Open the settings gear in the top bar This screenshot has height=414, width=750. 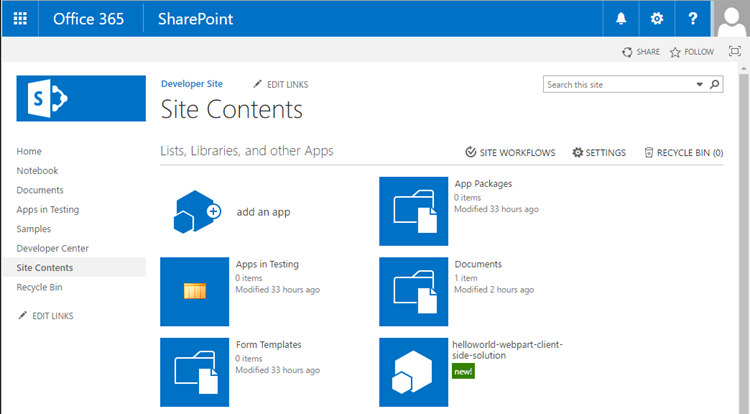(657, 19)
